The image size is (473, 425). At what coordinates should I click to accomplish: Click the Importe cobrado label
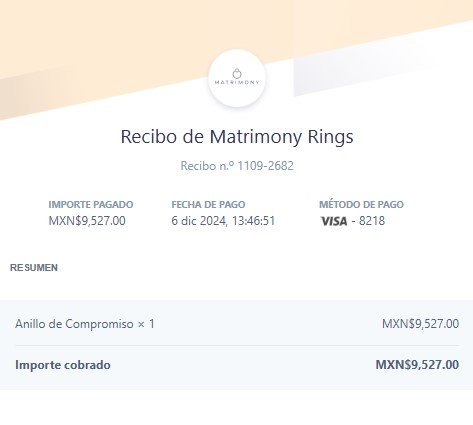63,365
